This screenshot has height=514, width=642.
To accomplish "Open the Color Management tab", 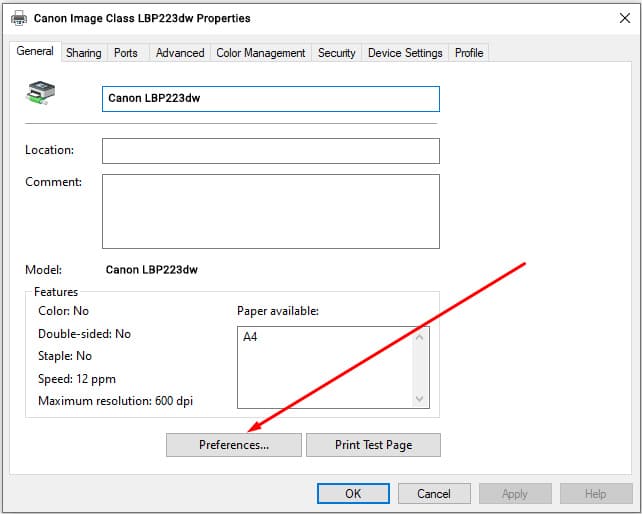I will click(261, 53).
